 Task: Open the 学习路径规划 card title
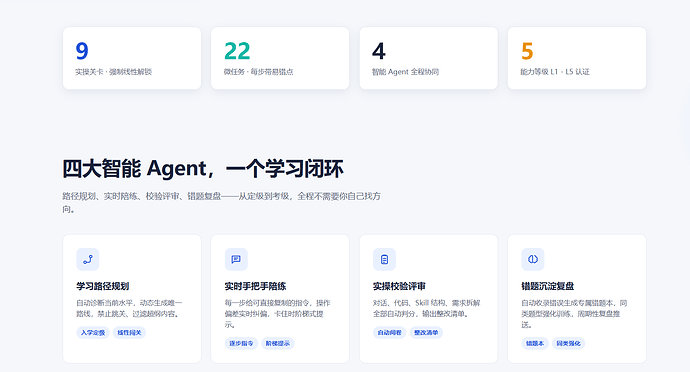click(103, 286)
